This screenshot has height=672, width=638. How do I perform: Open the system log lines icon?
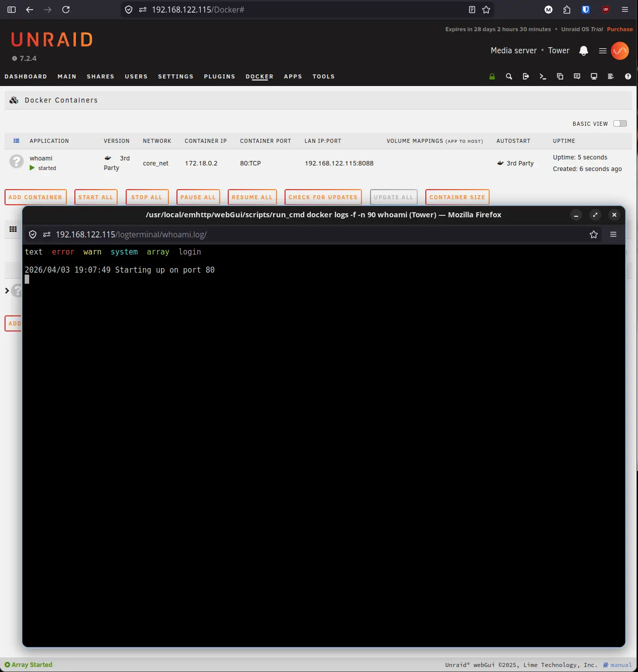(x=611, y=76)
